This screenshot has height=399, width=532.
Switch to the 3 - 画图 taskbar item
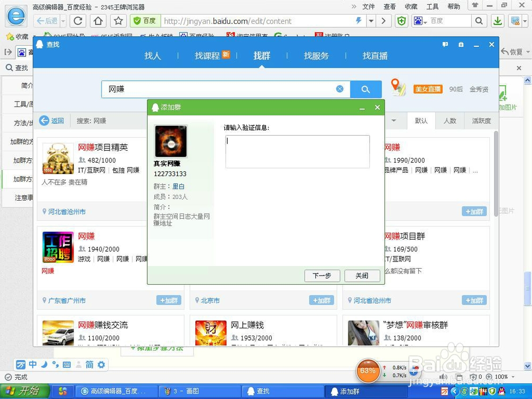[200, 391]
